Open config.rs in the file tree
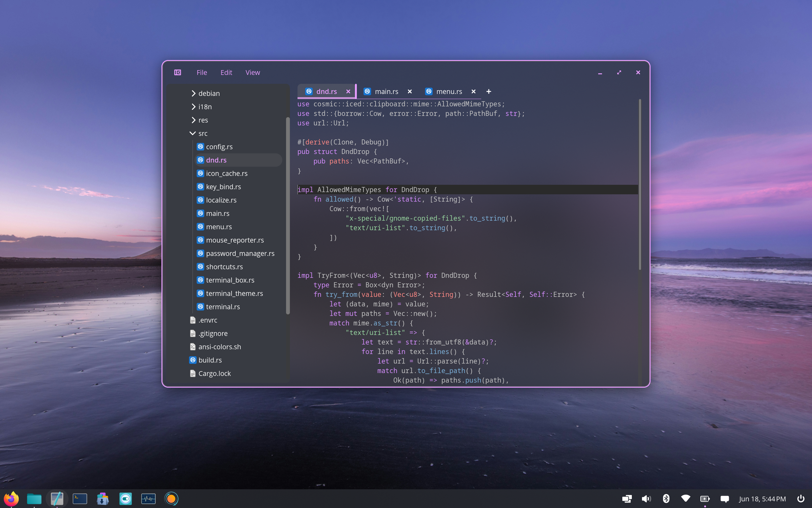This screenshot has height=508, width=812. coord(238,147)
